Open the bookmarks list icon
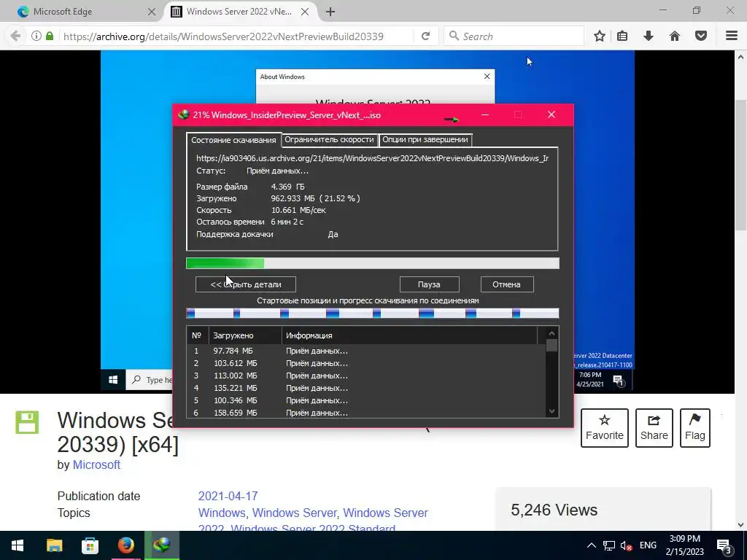This screenshot has height=560, width=747. point(622,36)
